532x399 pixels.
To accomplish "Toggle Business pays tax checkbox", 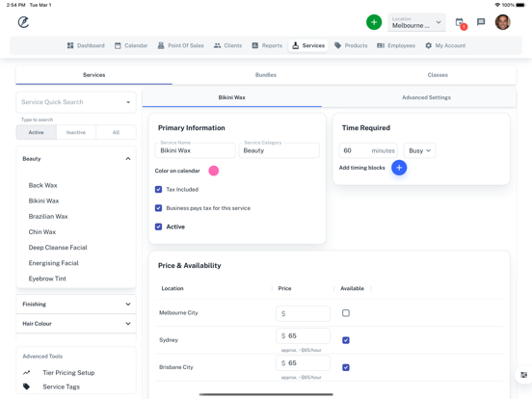I will pyautogui.click(x=158, y=208).
